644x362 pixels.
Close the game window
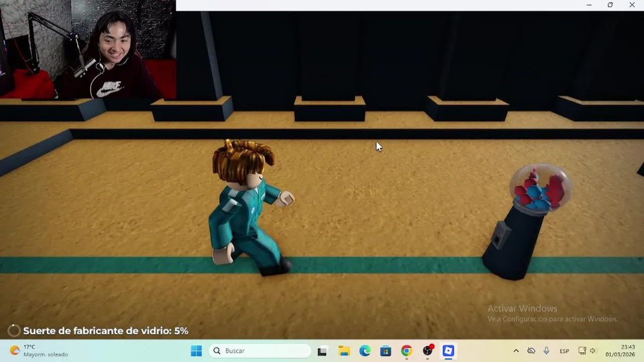[632, 5]
